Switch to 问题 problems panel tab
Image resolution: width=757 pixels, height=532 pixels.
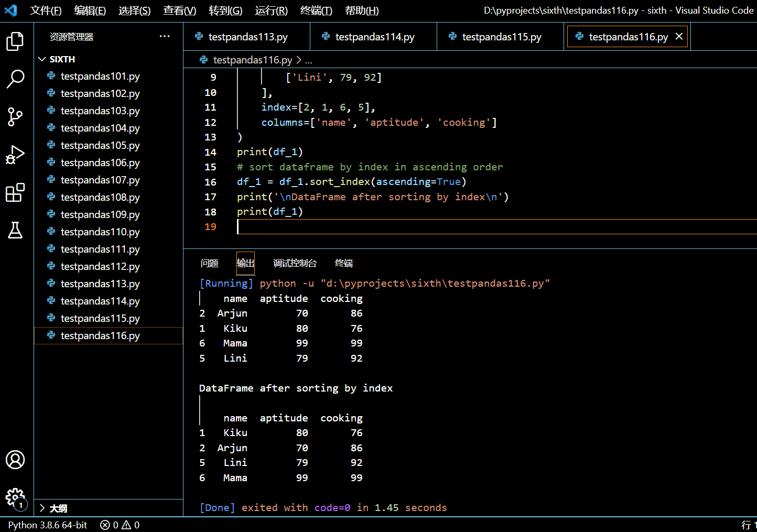click(210, 263)
